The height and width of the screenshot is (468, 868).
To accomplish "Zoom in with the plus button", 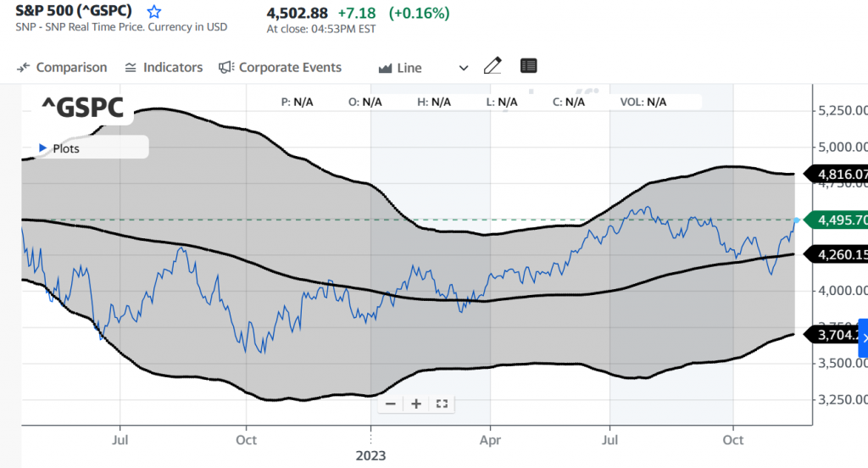I will 416,404.
